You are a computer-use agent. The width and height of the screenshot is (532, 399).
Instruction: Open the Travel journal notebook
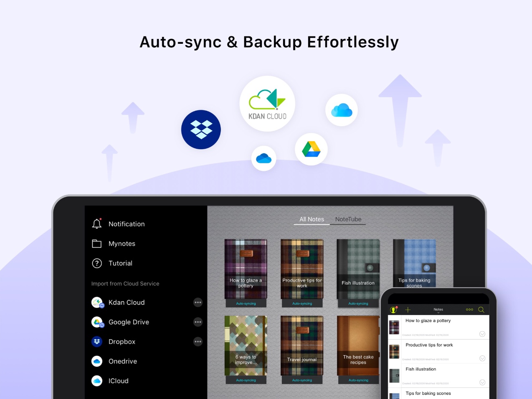pos(302,346)
